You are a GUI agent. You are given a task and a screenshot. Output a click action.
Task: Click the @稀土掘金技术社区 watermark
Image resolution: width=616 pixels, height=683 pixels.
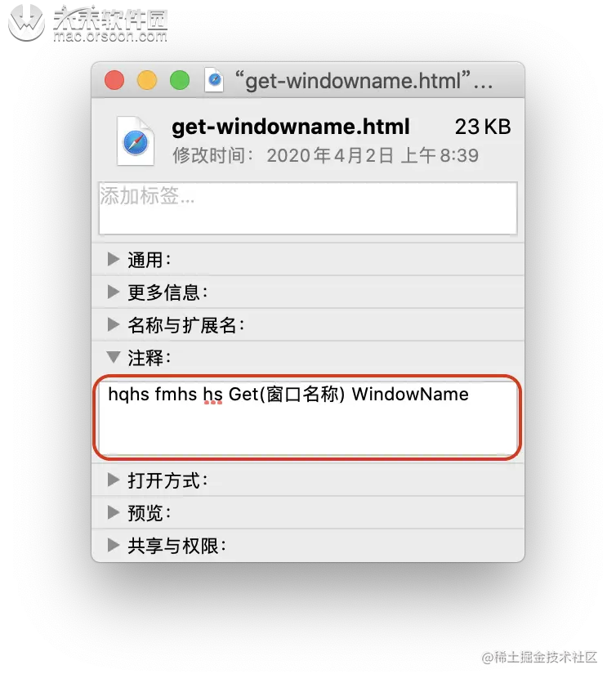pos(539,657)
